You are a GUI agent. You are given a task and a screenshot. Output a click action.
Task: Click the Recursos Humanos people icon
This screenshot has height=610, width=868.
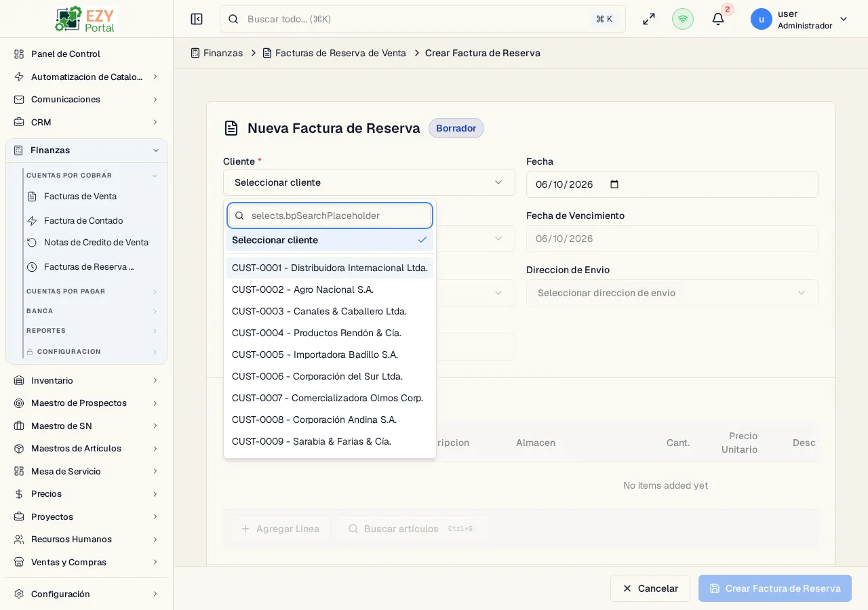19,539
